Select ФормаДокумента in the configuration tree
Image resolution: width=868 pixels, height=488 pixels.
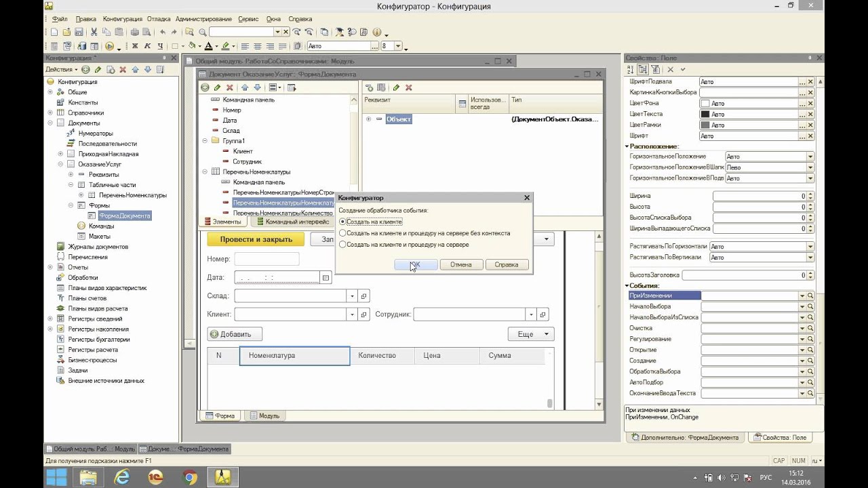point(125,216)
